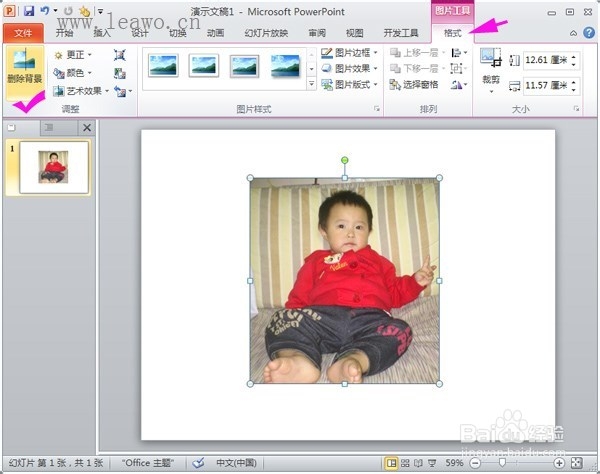Viewport: 600px width, 474px height.
Task: Click the language 中文(中国) indicator
Action: tap(236, 463)
